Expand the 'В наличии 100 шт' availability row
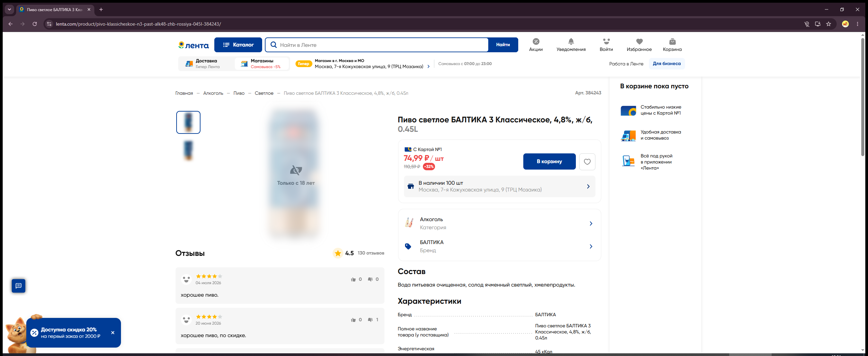This screenshot has height=356, width=868. coord(499,186)
